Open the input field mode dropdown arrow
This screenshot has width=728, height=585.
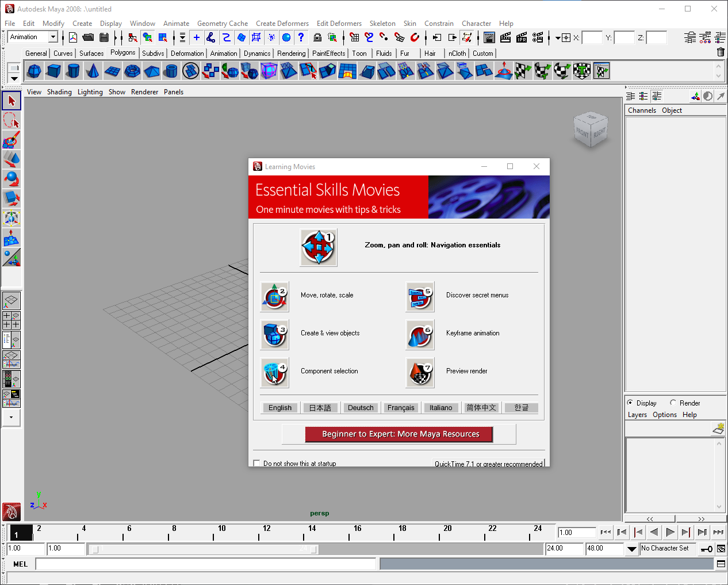tap(558, 38)
